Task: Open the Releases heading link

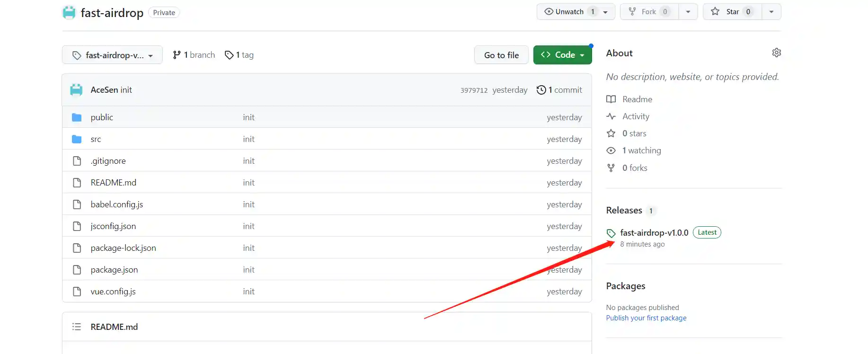Action: 624,210
